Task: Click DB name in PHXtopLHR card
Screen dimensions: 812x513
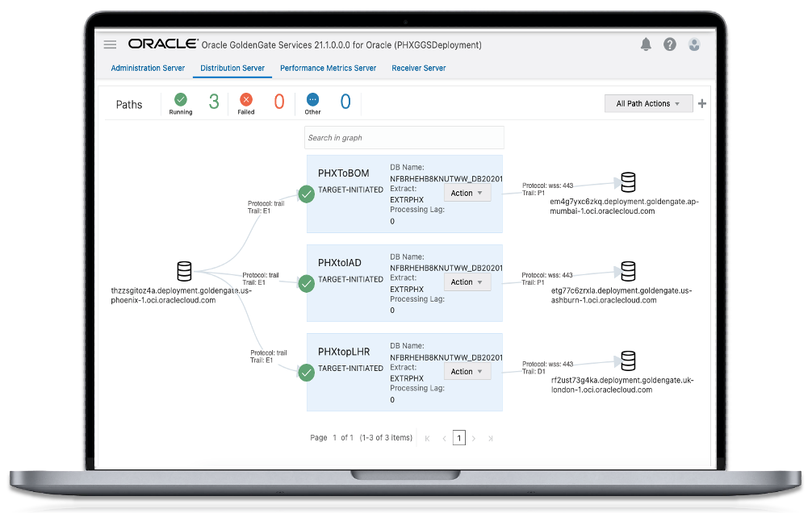Action: coord(446,357)
